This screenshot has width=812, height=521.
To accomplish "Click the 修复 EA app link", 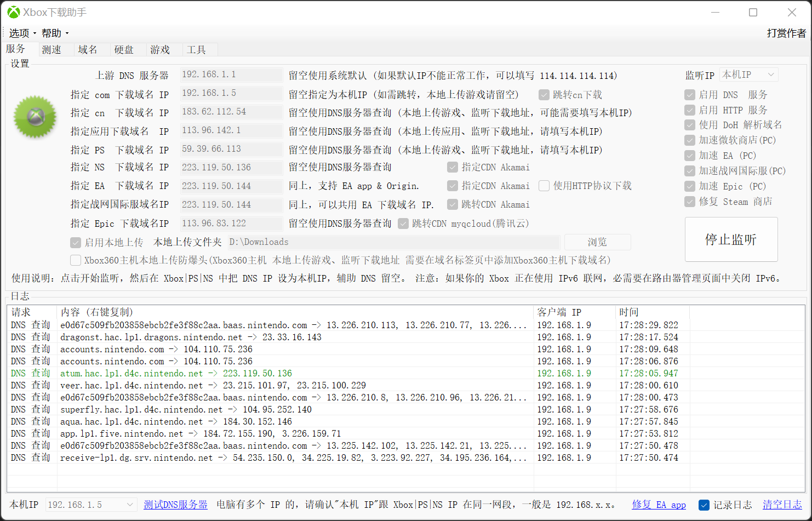I will coord(659,505).
